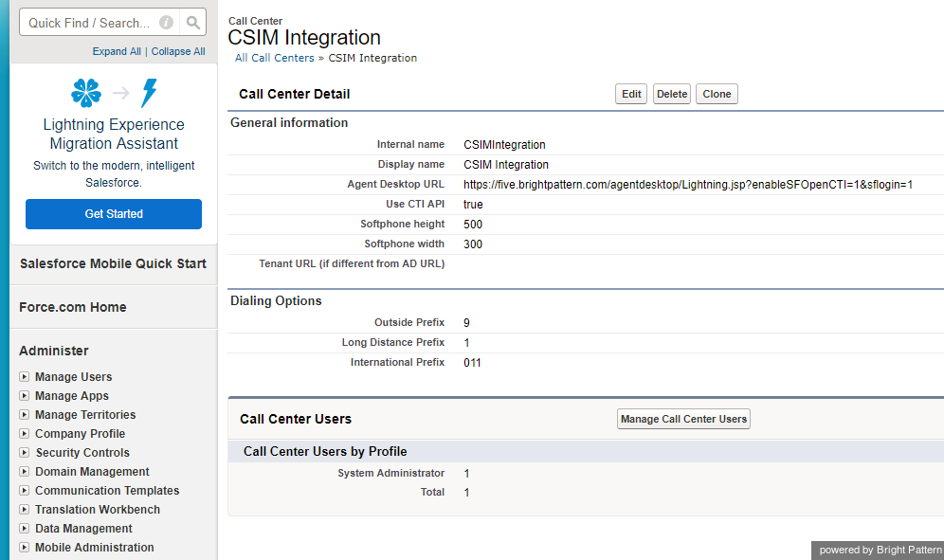The height and width of the screenshot is (560, 944).
Task: Open Security Controls menu item
Action: pos(82,453)
